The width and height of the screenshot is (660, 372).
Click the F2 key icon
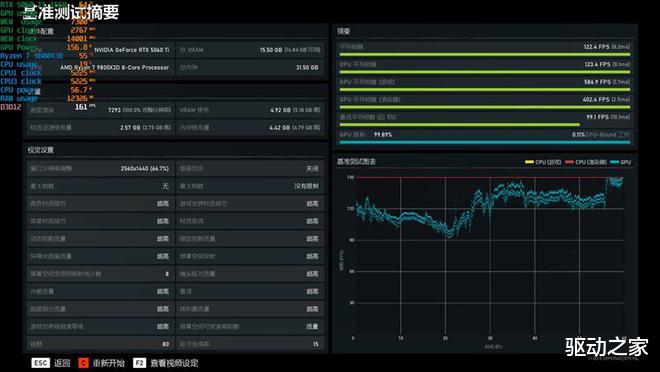point(139,363)
